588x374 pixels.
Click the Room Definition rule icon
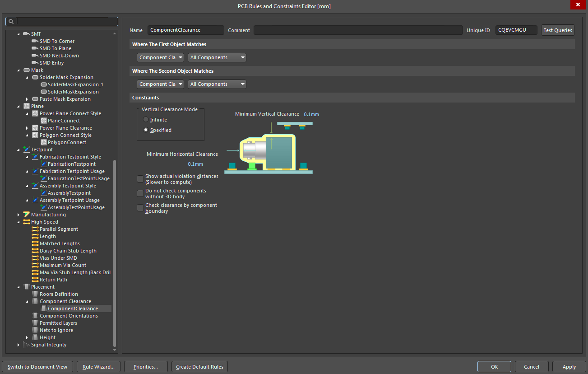pyautogui.click(x=35, y=294)
